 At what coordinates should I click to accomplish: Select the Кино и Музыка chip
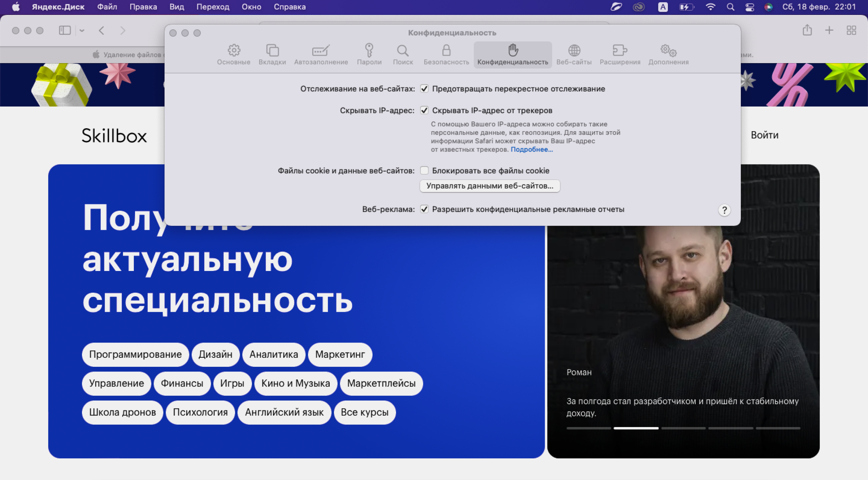coord(296,383)
